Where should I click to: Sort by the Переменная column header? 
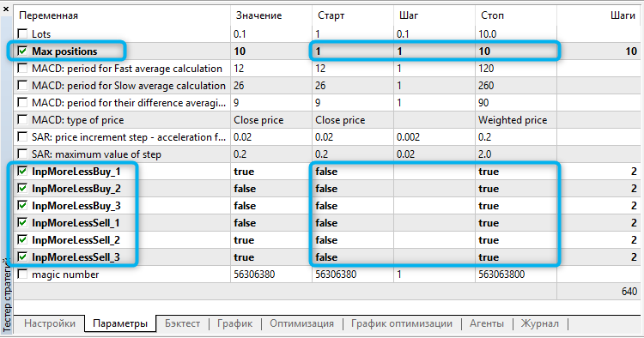tap(122, 15)
